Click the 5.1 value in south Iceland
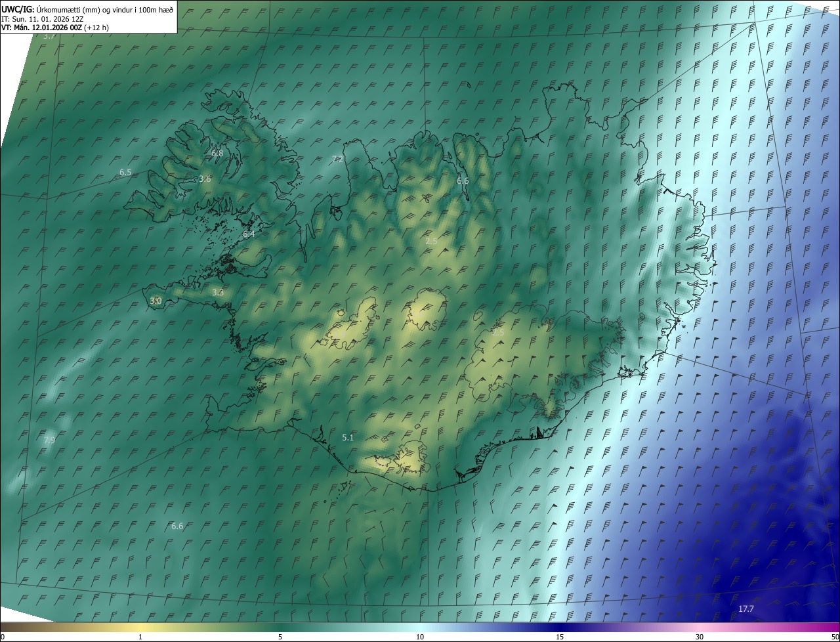The width and height of the screenshot is (840, 642). (348, 437)
